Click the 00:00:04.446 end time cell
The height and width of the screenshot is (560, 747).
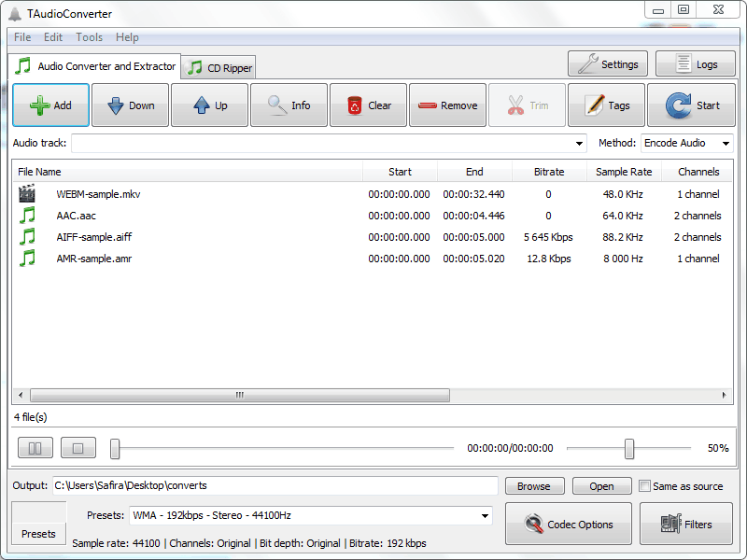point(473,216)
